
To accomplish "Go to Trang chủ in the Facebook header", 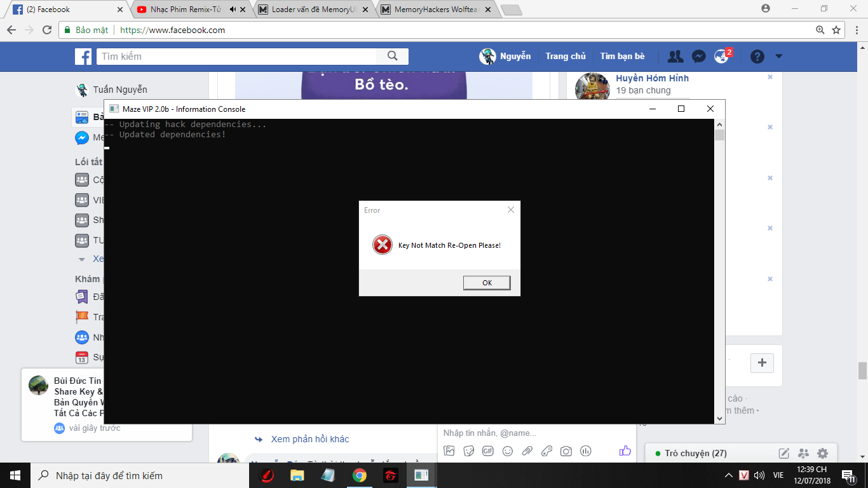I will [x=566, y=56].
